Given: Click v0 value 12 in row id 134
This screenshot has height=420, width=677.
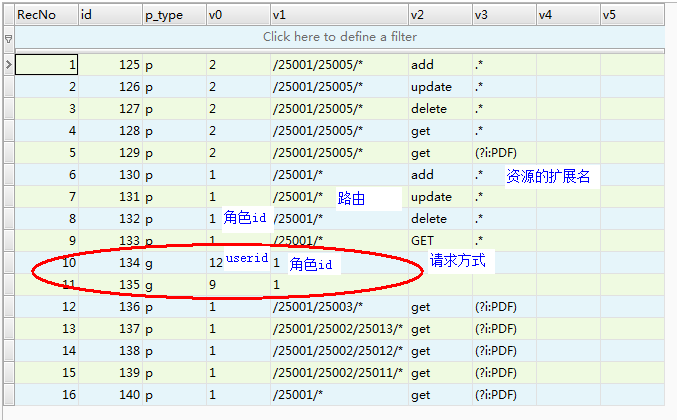Looking at the screenshot, I should (216, 263).
